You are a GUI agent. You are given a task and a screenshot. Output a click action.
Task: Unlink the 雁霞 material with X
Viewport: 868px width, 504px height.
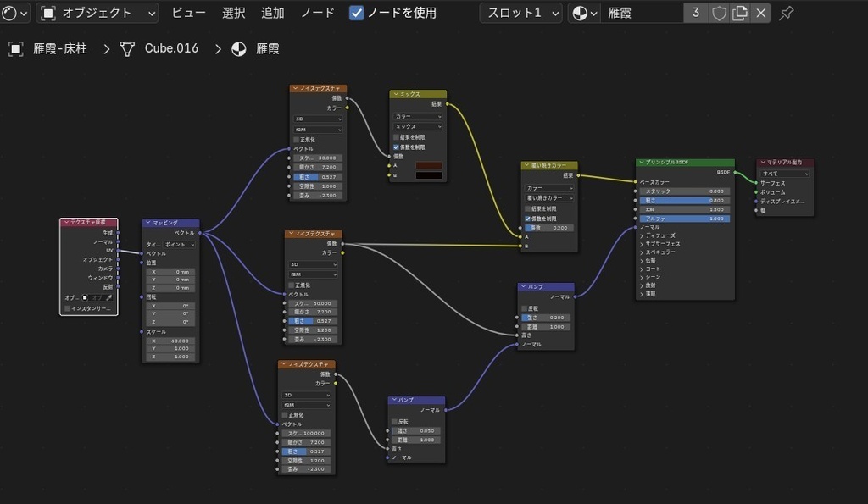point(761,13)
